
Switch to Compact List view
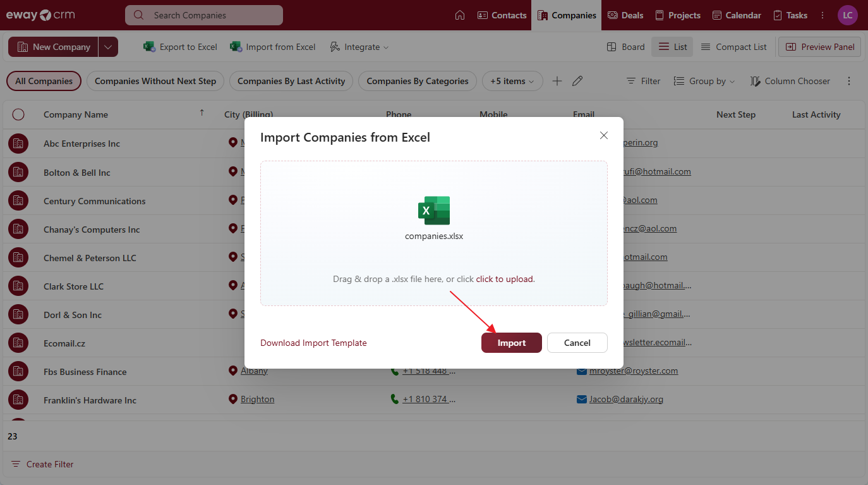[733, 47]
